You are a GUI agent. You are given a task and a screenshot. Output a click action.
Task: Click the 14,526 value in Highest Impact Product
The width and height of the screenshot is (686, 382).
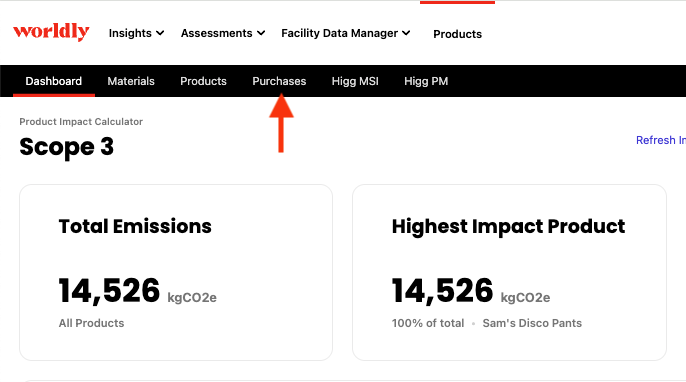click(x=442, y=291)
